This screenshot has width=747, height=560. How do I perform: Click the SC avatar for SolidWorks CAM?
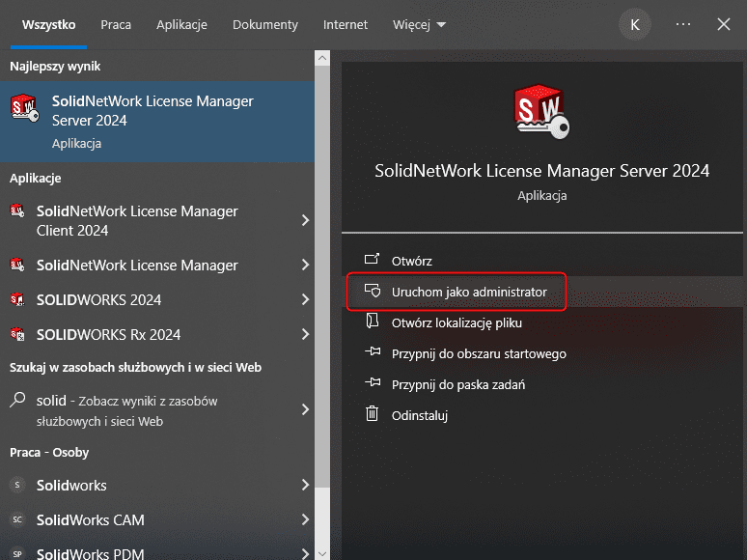[17, 520]
